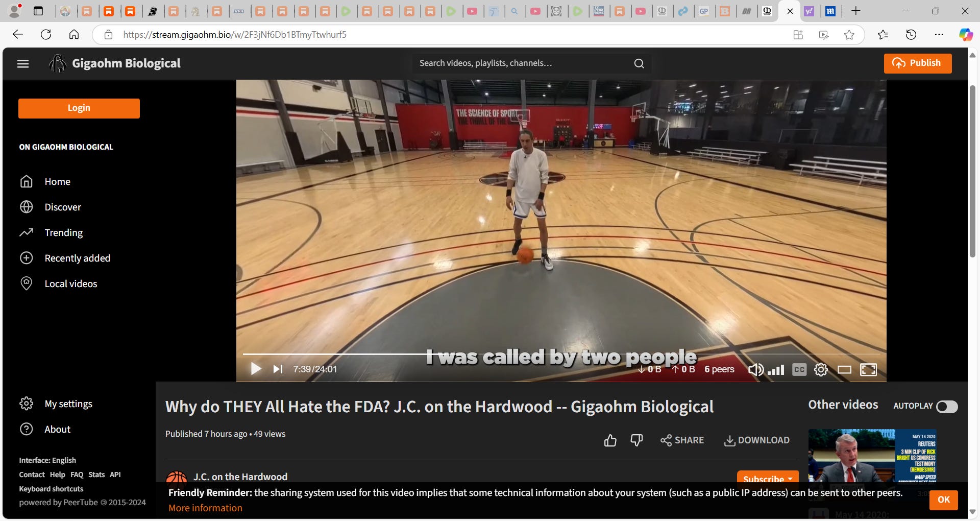Viewport: 980px width, 521px height.
Task: Click the Gigaohm Biological logo
Action: point(115,63)
